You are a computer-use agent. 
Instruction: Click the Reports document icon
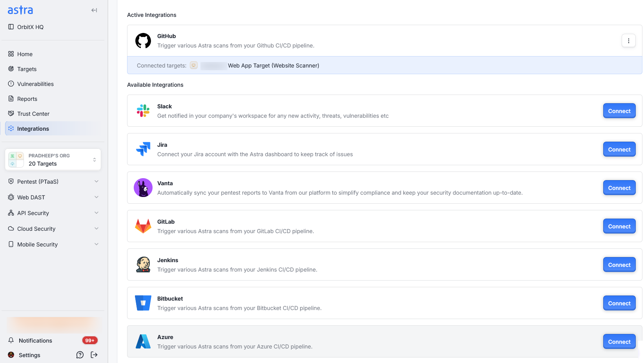(11, 99)
